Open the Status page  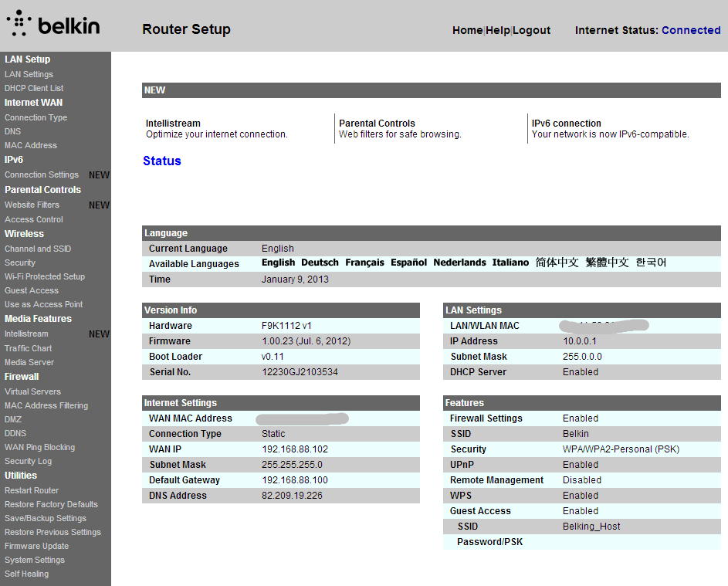(x=161, y=161)
